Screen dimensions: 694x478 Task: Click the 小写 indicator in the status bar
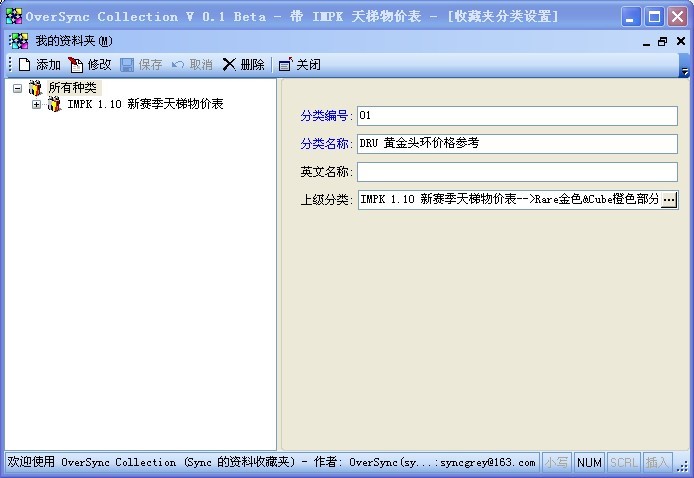(x=556, y=463)
